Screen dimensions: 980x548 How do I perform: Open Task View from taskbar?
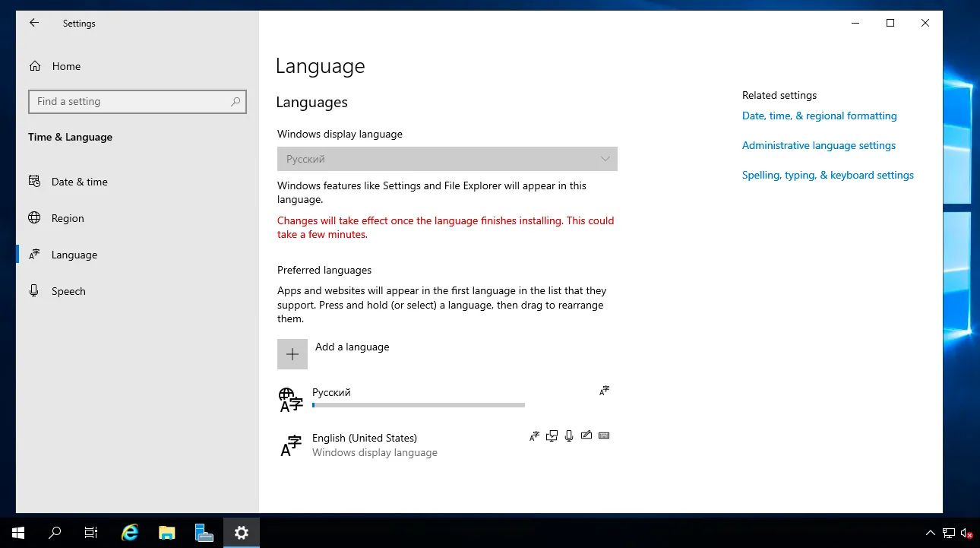pos(91,533)
